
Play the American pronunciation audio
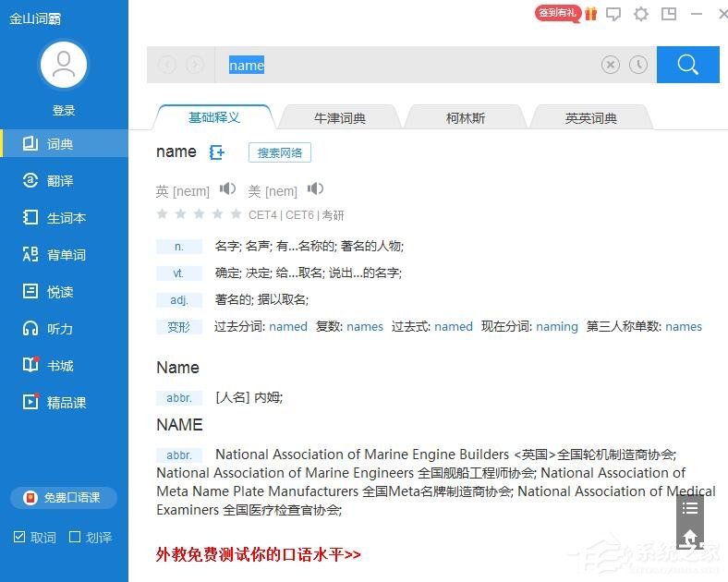(315, 189)
